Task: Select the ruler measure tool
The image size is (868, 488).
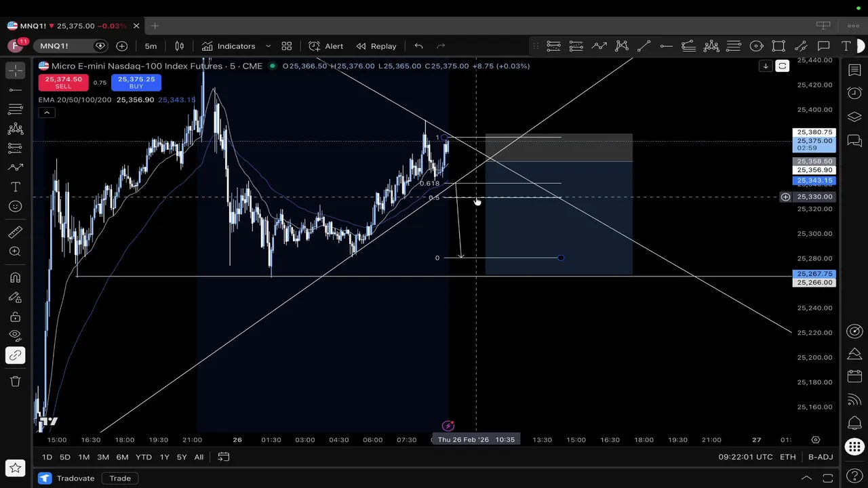Action: tap(15, 232)
